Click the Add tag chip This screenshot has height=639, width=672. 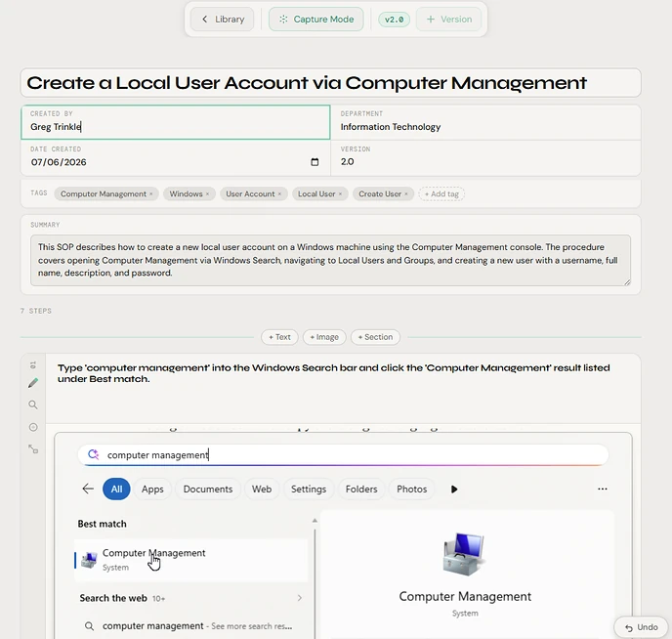click(x=441, y=194)
